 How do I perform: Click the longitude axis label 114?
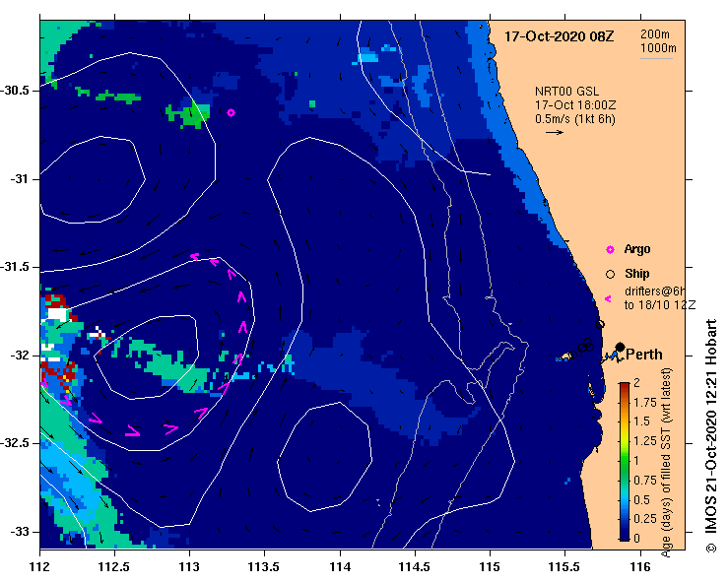340,567
